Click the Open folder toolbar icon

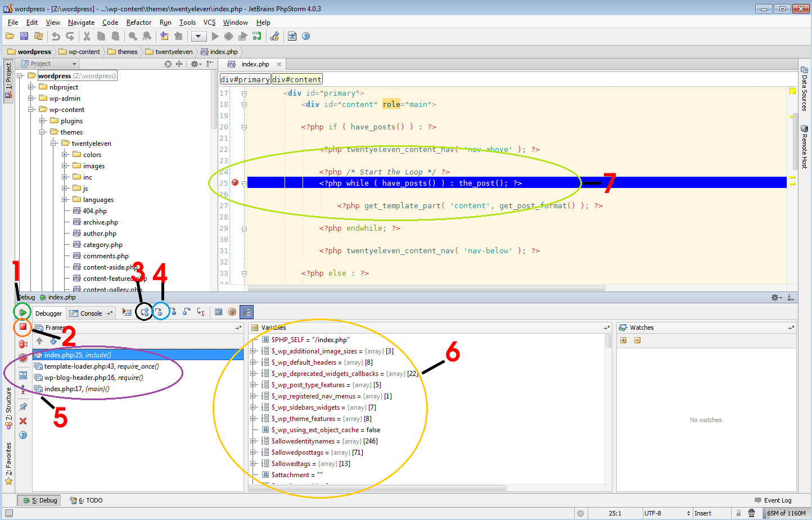10,36
